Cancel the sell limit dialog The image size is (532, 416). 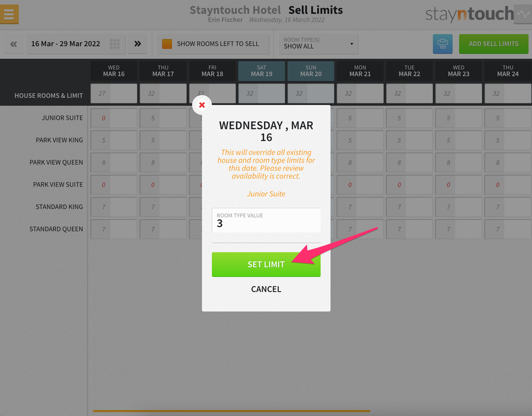coord(266,289)
